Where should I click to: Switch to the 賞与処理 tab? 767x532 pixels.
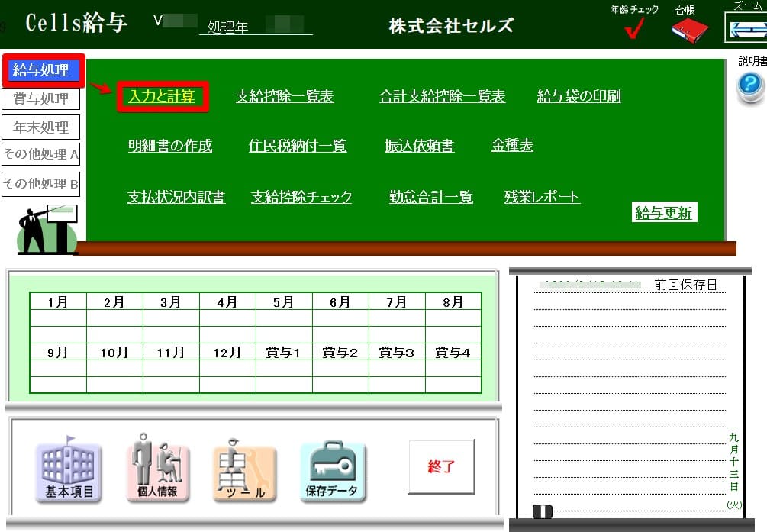point(41,99)
